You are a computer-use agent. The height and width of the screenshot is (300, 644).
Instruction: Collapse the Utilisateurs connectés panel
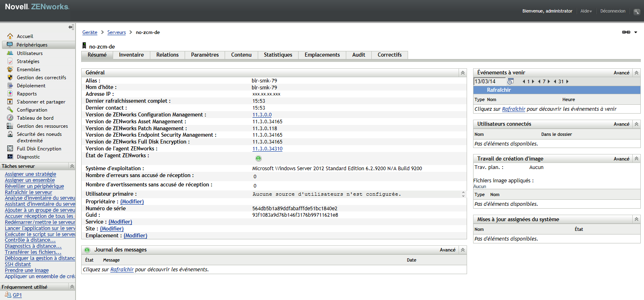pyautogui.click(x=636, y=124)
